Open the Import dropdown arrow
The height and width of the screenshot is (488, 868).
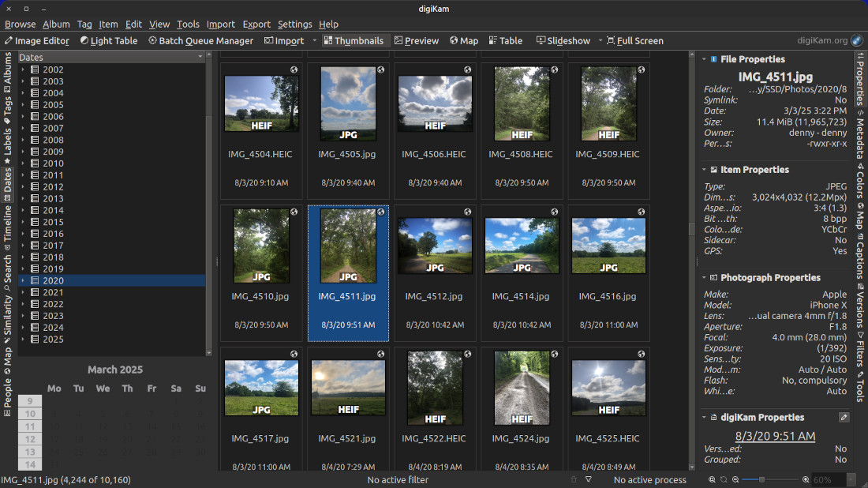(x=314, y=40)
